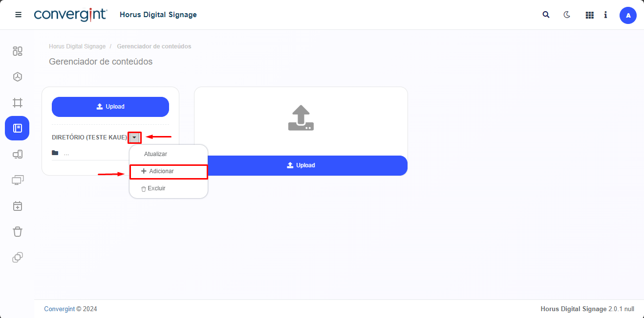This screenshot has width=644, height=318.
Task: Open the apps grid icon
Action: coord(589,15)
